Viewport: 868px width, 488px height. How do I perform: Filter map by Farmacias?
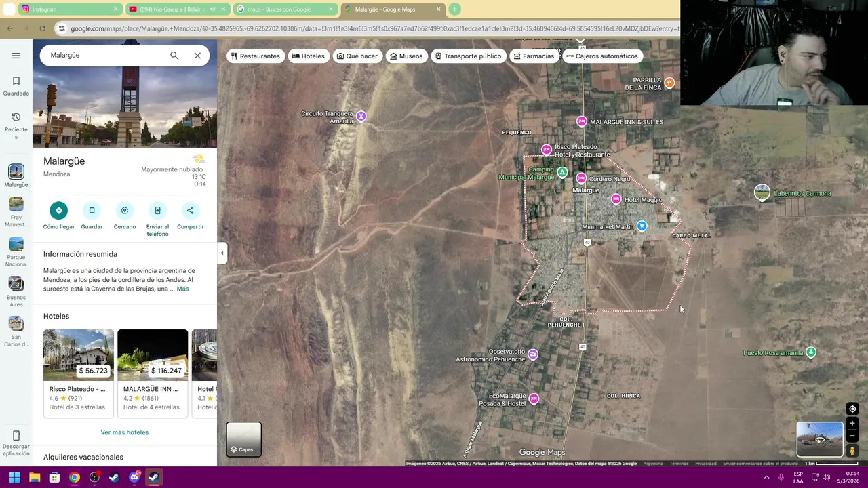pyautogui.click(x=534, y=56)
